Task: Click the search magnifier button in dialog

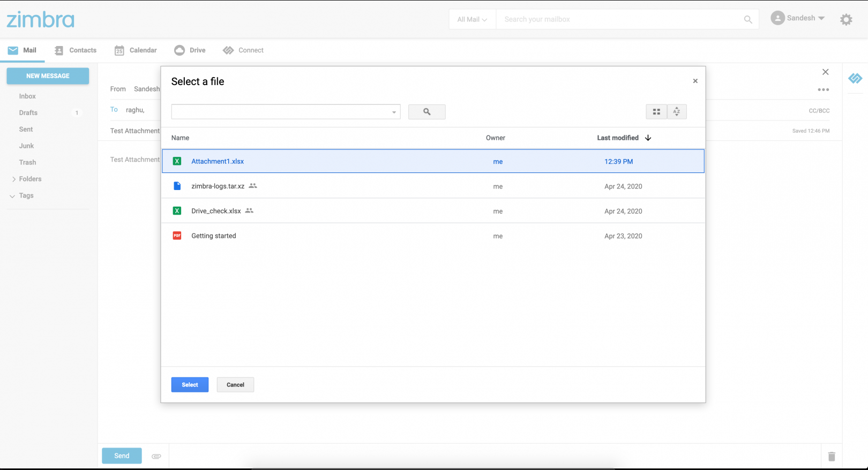Action: pyautogui.click(x=426, y=111)
